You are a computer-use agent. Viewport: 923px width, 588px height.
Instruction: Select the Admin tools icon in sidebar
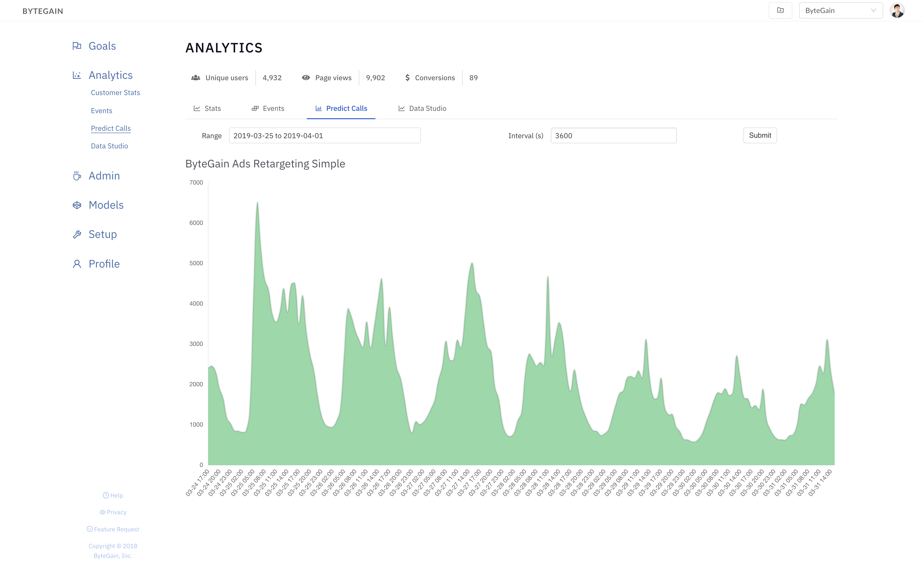point(77,176)
